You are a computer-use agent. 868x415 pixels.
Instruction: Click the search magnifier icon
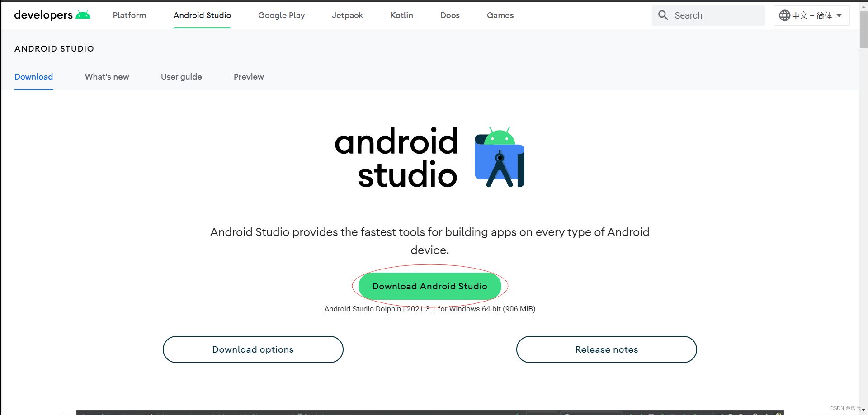[663, 15]
